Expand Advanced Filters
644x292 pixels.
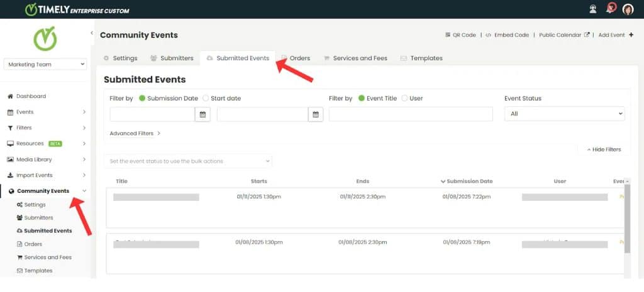135,133
